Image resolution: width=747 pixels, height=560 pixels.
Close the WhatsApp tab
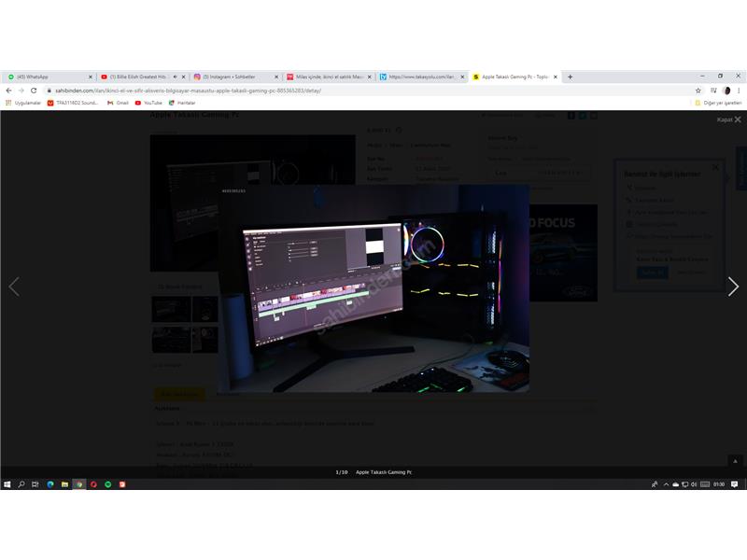point(90,77)
